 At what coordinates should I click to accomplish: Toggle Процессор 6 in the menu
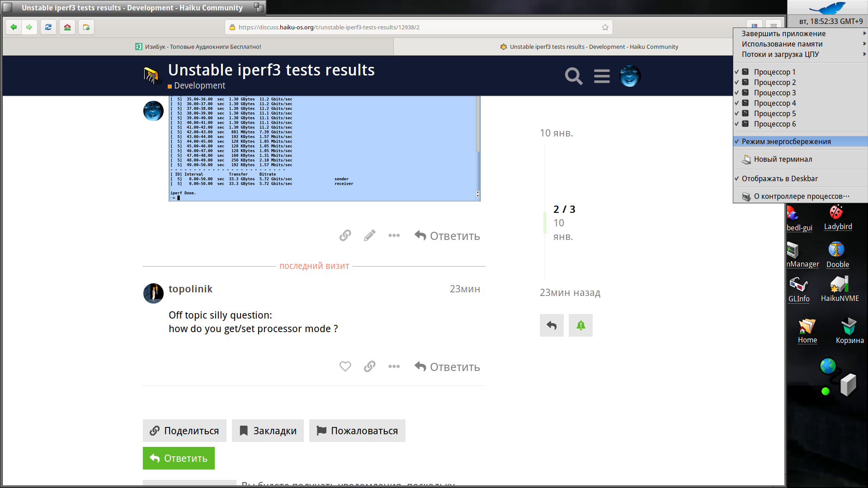coord(800,124)
